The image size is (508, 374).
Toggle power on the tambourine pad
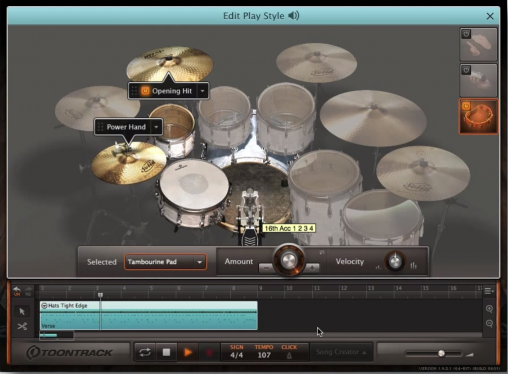click(466, 106)
